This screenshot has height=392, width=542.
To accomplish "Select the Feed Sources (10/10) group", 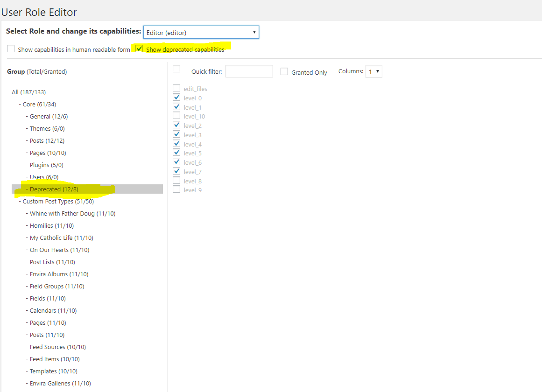I will coord(57,347).
